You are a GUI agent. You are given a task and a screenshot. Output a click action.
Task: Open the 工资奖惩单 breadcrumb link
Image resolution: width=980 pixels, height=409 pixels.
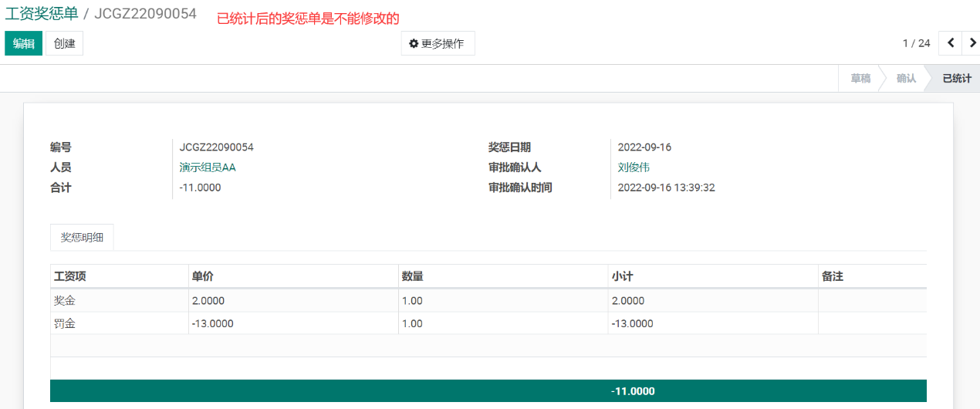pyautogui.click(x=42, y=14)
